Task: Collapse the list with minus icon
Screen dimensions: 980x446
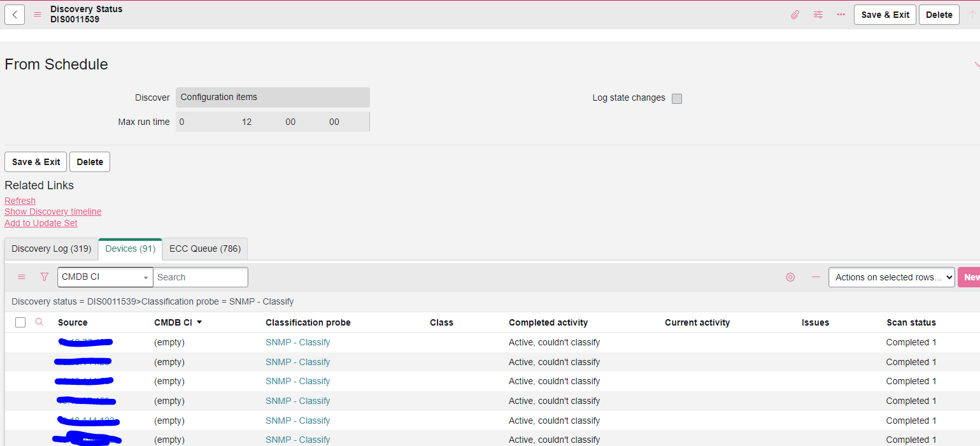Action: [816, 277]
